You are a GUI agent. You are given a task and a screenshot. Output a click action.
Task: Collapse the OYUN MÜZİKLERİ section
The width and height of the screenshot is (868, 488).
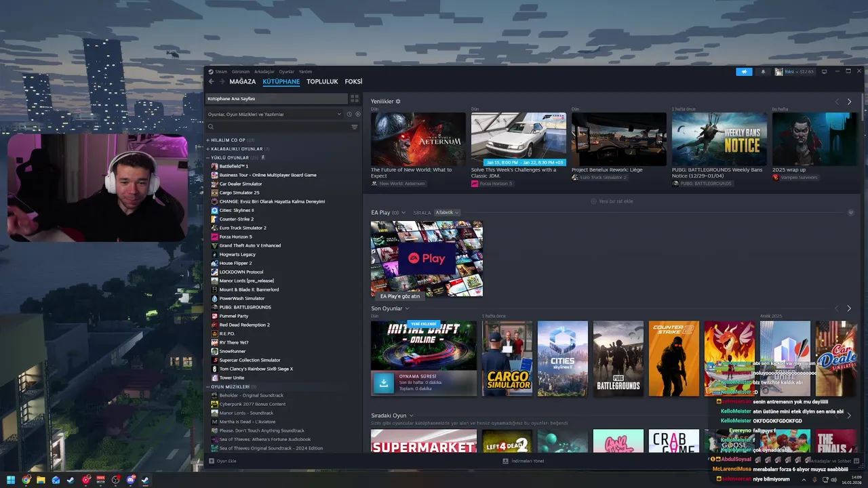231,386
